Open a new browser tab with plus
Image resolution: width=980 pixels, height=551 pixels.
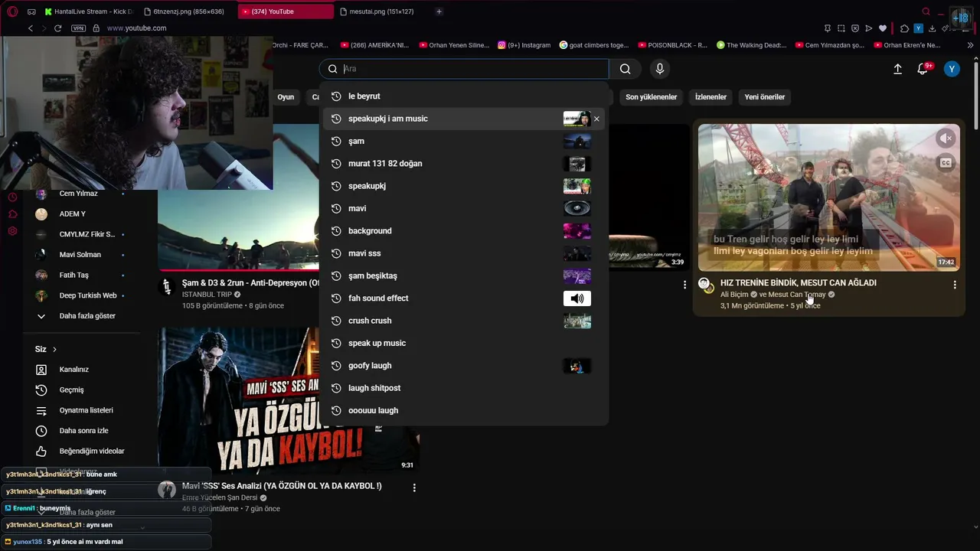[x=439, y=11]
